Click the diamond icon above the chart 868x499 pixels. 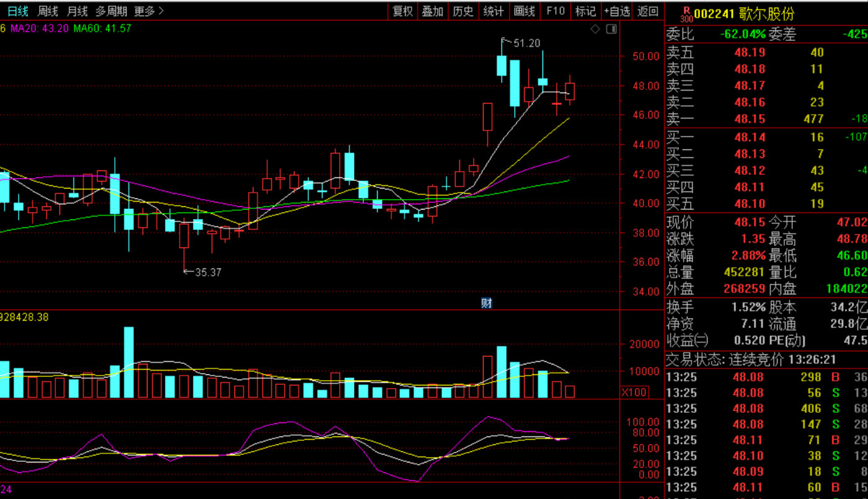(595, 29)
